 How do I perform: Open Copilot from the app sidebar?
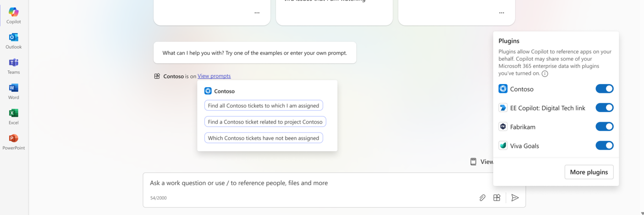tap(14, 15)
